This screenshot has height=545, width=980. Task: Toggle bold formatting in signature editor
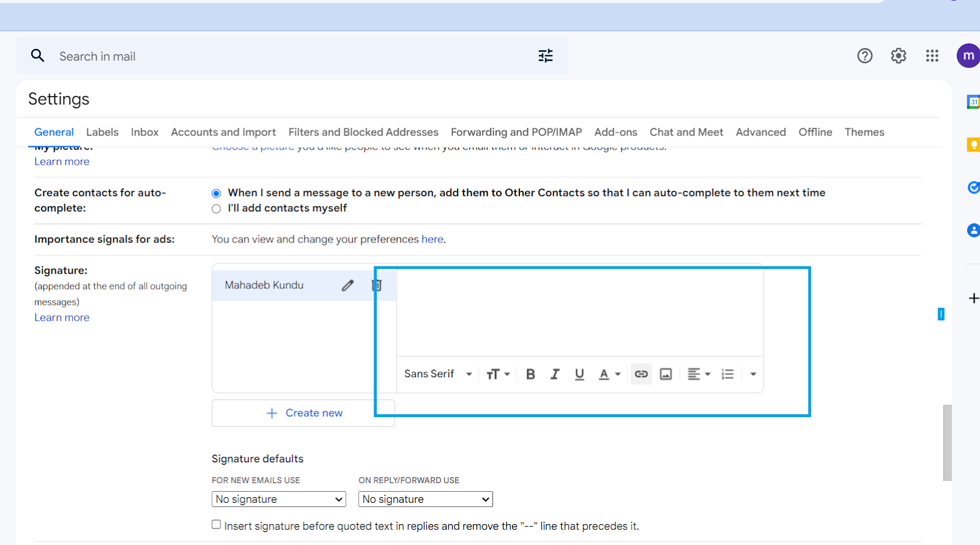click(x=530, y=374)
